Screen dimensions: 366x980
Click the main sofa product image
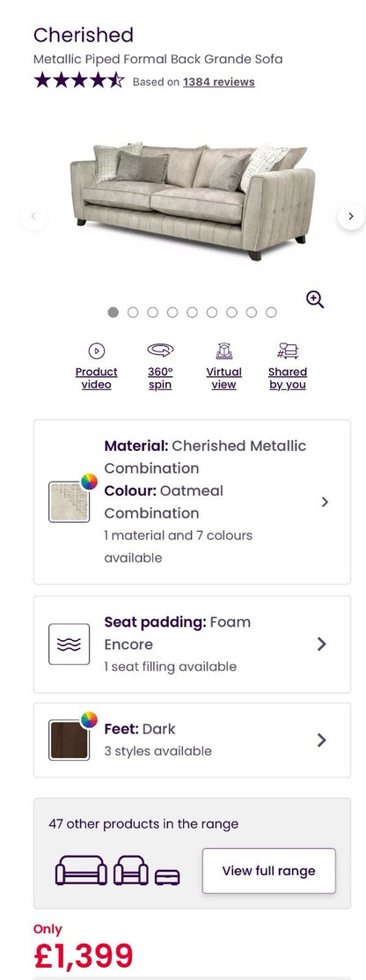pyautogui.click(x=192, y=202)
